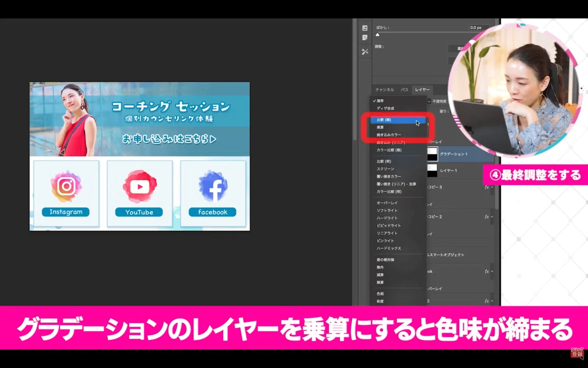Collapse effects arrow on bottom '2' layer
Screen dimensions: 588x368
492,301
